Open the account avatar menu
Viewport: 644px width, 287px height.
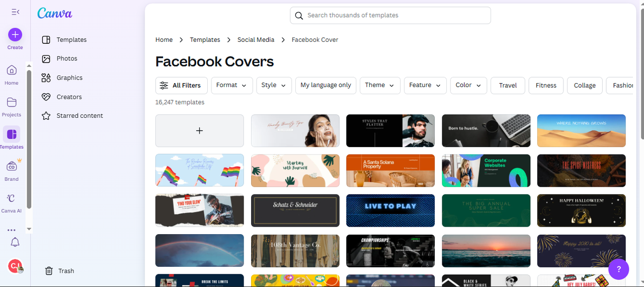[15, 266]
